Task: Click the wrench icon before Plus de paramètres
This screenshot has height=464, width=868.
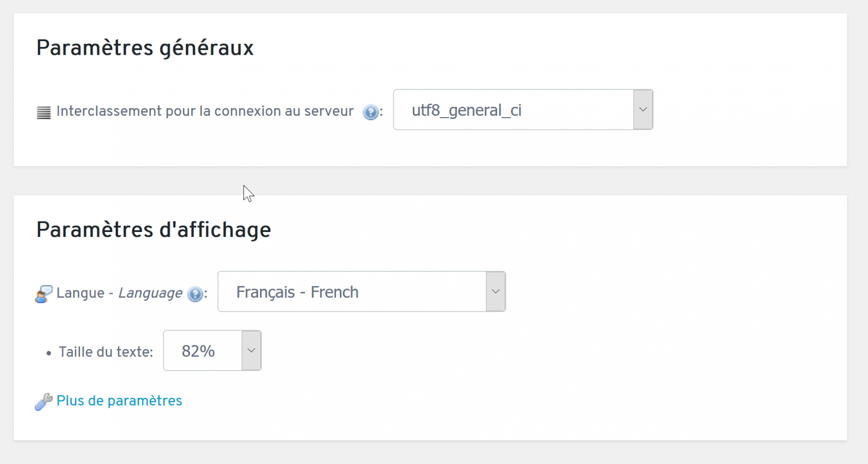Action: [x=43, y=402]
